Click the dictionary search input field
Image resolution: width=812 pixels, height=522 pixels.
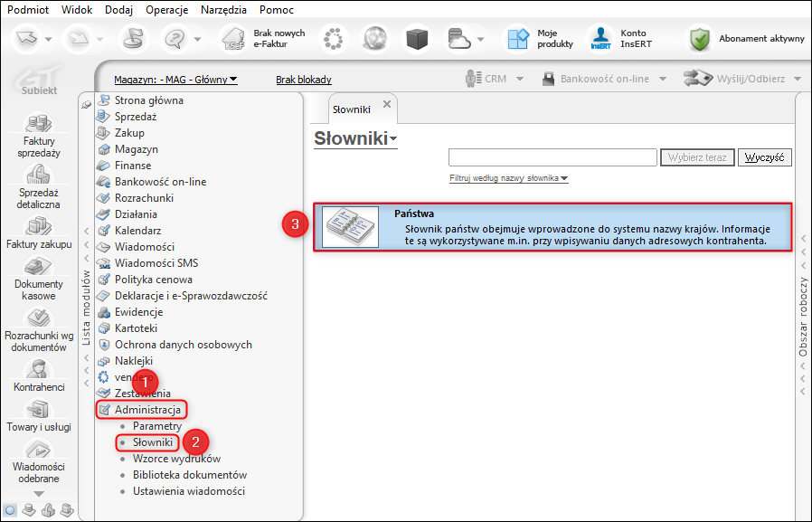(x=552, y=157)
